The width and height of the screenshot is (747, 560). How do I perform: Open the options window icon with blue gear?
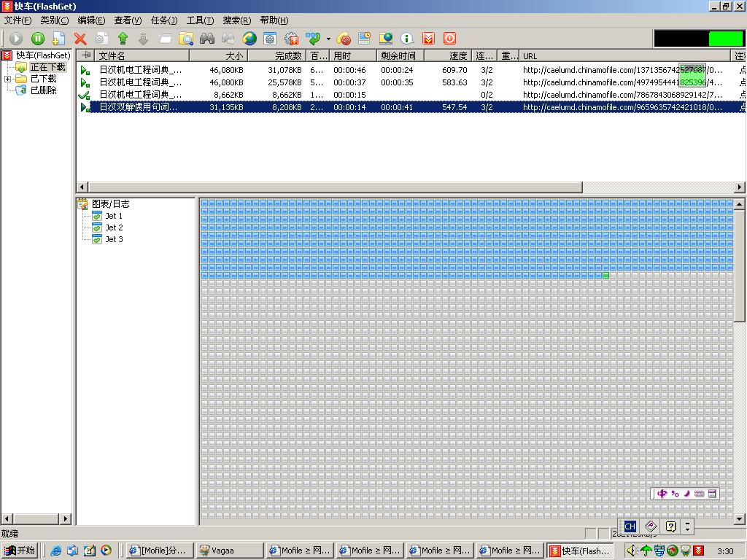pyautogui.click(x=270, y=39)
